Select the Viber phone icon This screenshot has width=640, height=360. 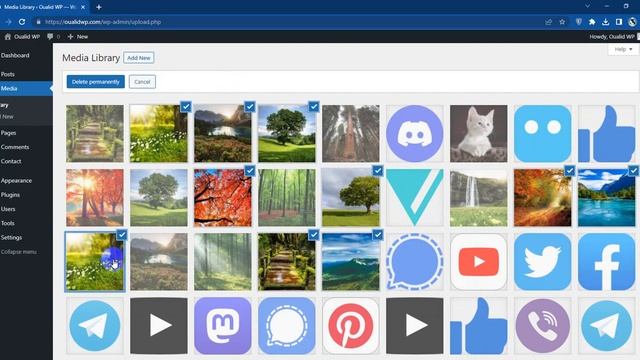(x=543, y=326)
